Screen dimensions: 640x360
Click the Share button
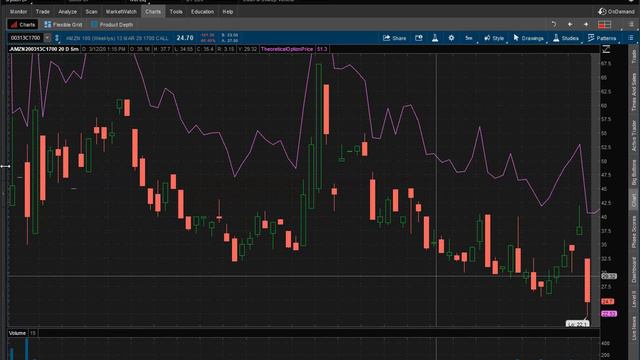point(394,38)
